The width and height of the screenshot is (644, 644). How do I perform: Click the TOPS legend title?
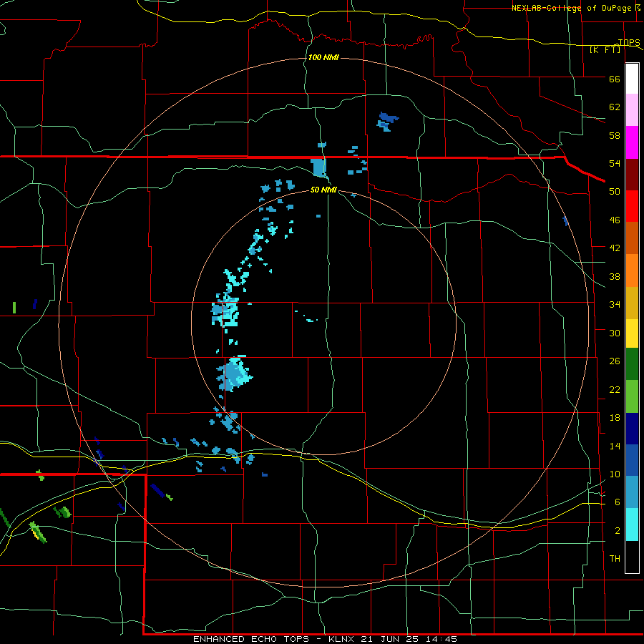(629, 42)
